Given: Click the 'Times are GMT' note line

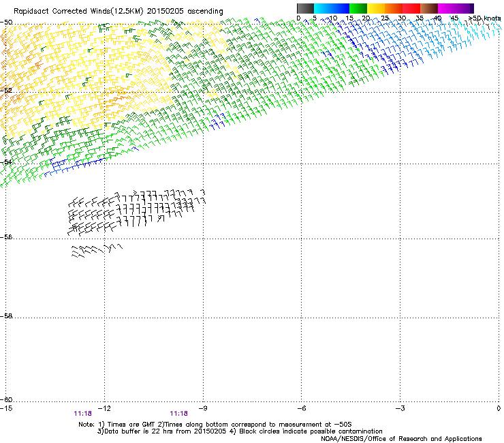Looking at the screenshot, I should pos(215,425).
